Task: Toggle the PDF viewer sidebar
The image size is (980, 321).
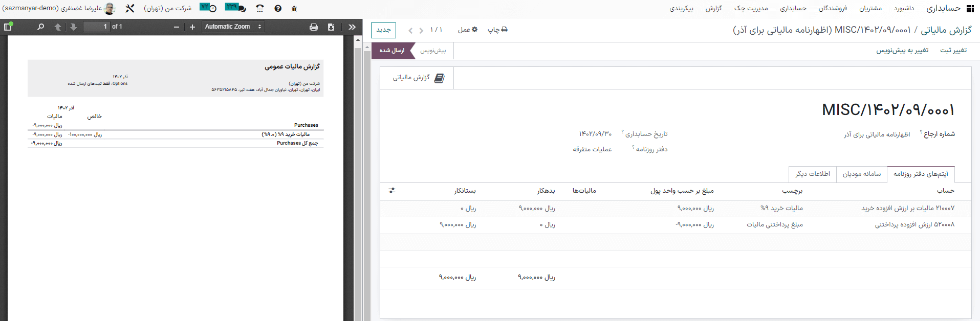Action: pos(8,27)
